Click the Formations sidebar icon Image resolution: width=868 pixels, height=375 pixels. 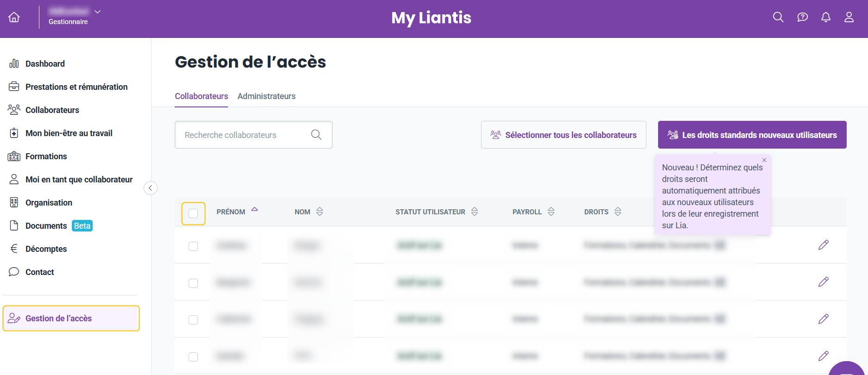pos(14,156)
